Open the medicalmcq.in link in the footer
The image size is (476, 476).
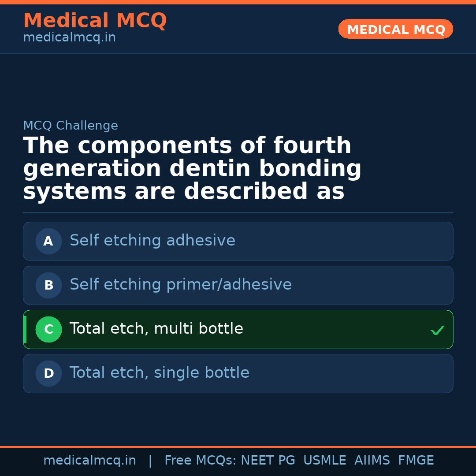click(x=89, y=461)
